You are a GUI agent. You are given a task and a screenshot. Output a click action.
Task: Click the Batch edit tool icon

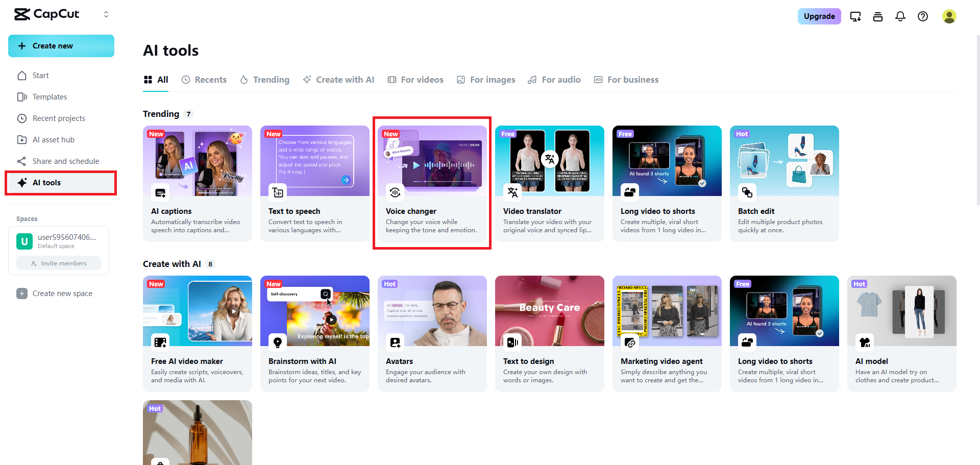[747, 192]
